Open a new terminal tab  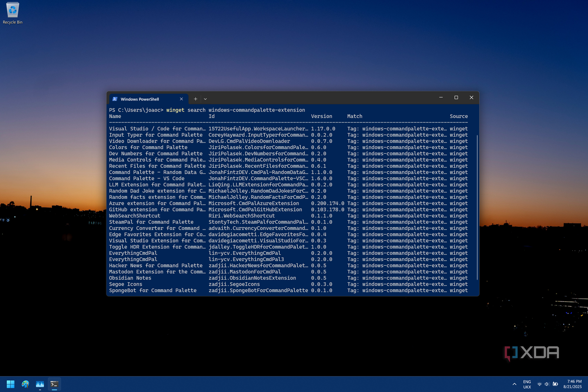[196, 99]
